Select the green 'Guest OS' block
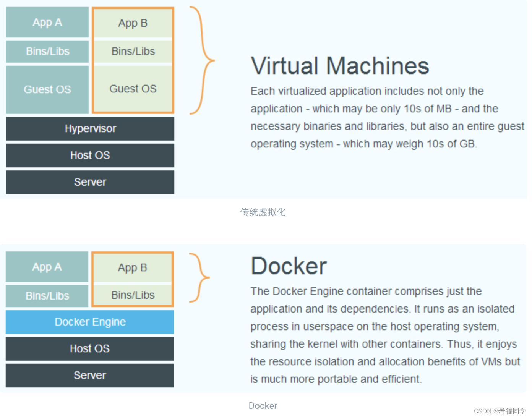Screen dimensions: 532x418 click(133, 89)
